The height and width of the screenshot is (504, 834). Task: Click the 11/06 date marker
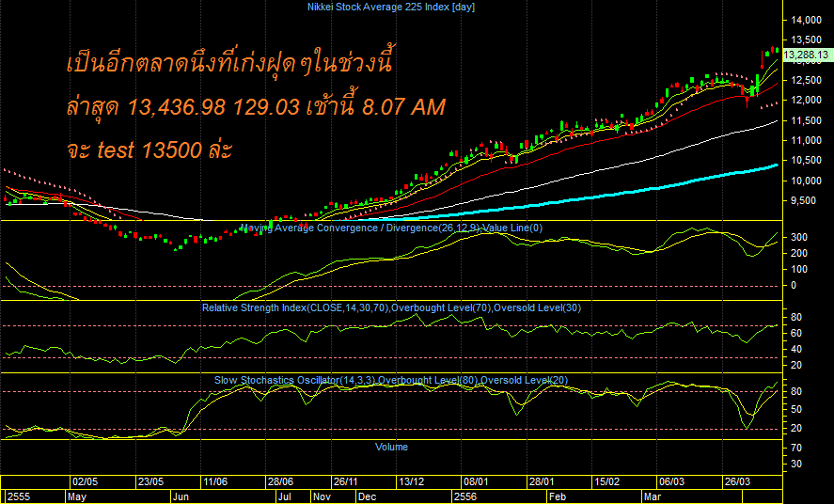pyautogui.click(x=215, y=482)
